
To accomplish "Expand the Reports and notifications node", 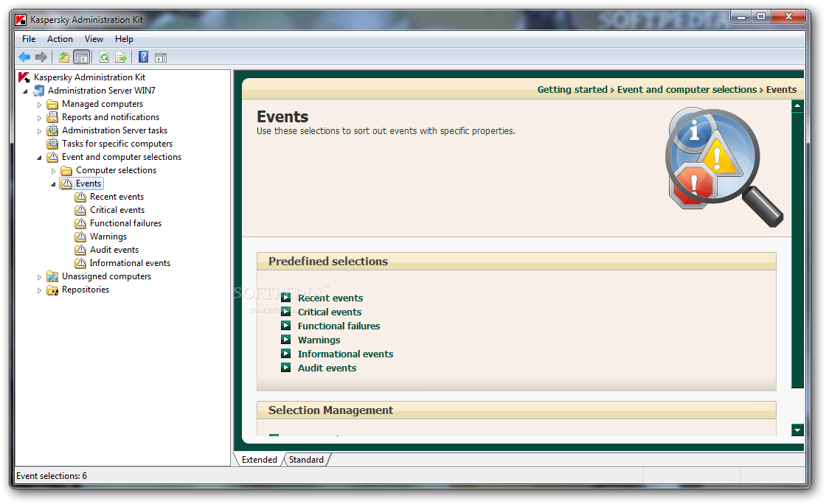I will click(39, 118).
